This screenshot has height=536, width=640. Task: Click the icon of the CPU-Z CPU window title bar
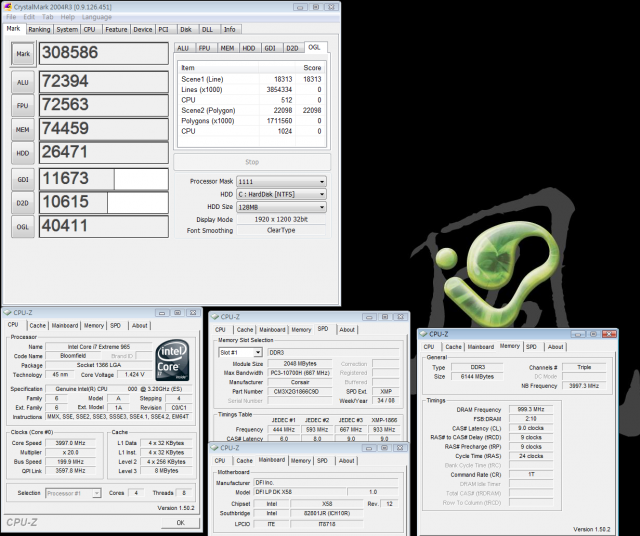click(7, 313)
